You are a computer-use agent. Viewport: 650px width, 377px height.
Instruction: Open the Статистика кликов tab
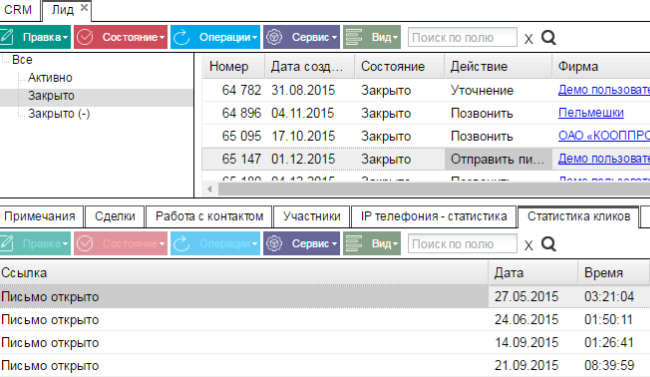579,216
